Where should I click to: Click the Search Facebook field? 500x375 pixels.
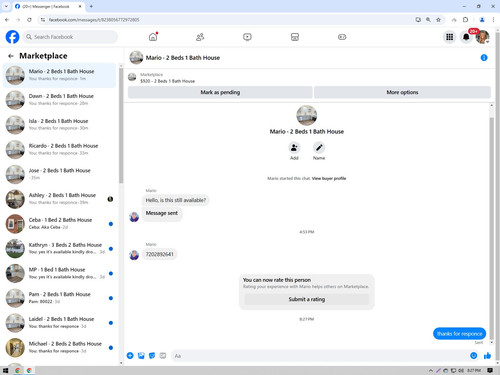(x=70, y=37)
